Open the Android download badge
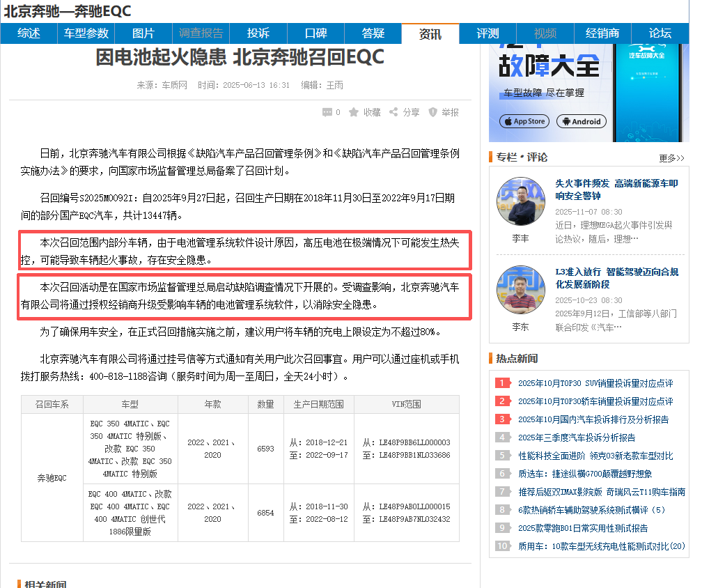The width and height of the screenshot is (702, 588). tap(581, 121)
